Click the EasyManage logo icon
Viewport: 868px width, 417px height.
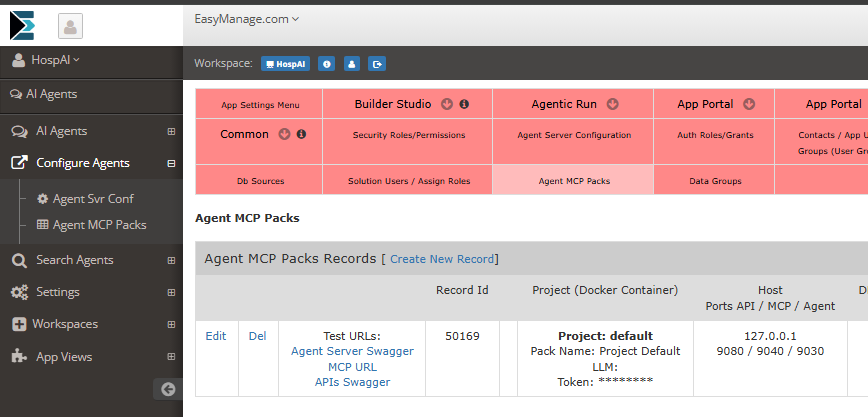[22, 25]
